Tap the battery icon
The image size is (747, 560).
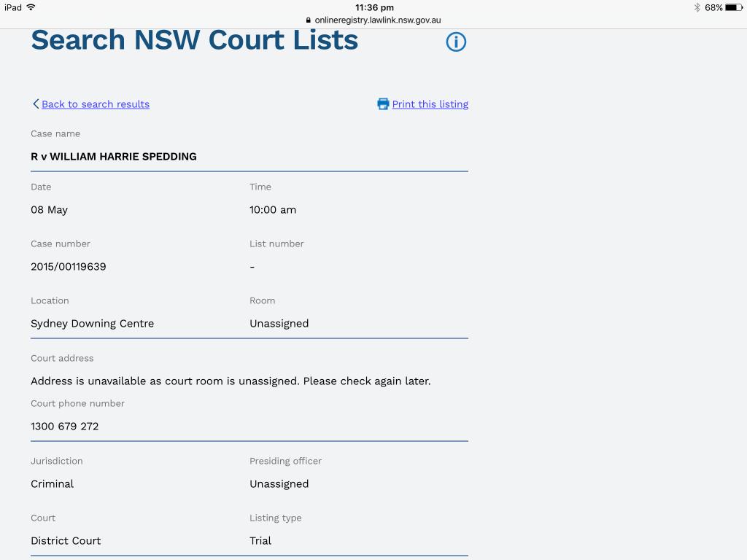coord(733,7)
